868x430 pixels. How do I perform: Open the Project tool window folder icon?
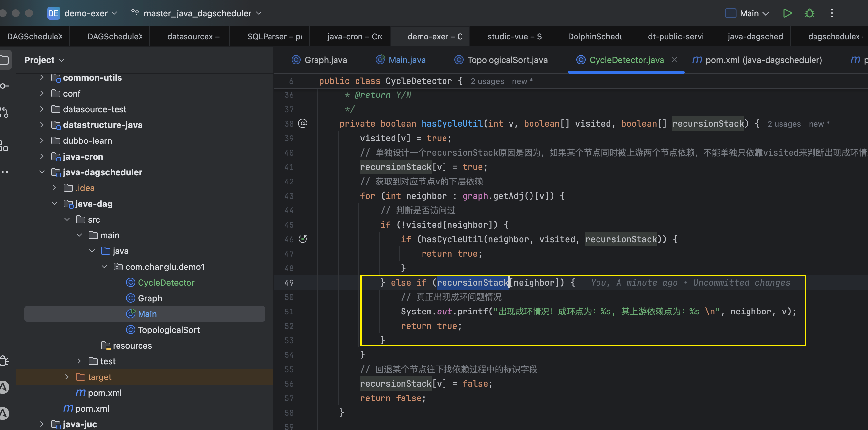[5, 60]
